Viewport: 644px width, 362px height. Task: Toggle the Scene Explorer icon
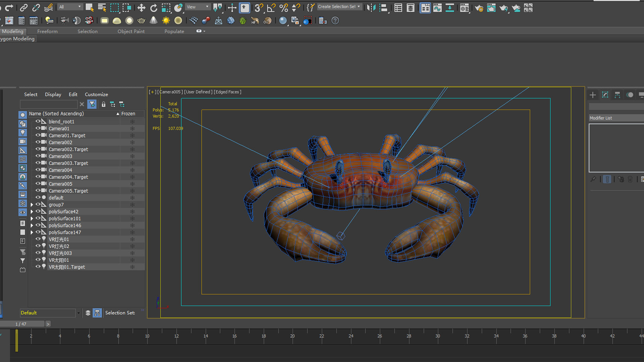[398, 8]
